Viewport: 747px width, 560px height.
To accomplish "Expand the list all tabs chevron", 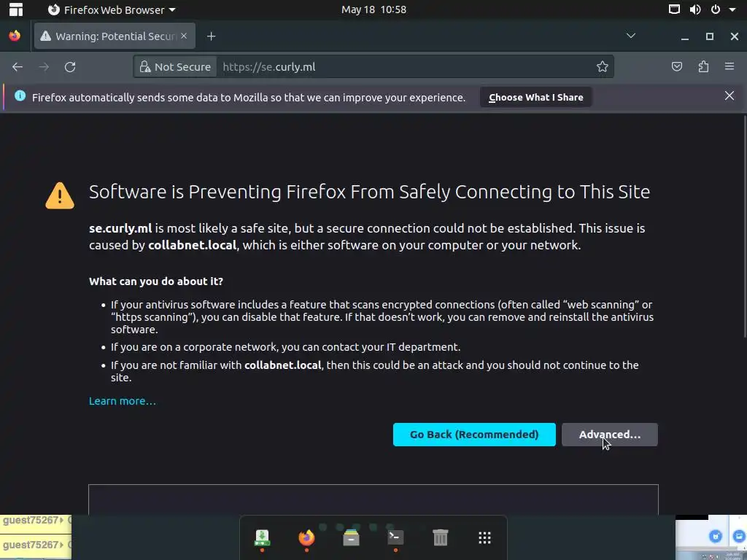I will [x=631, y=36].
